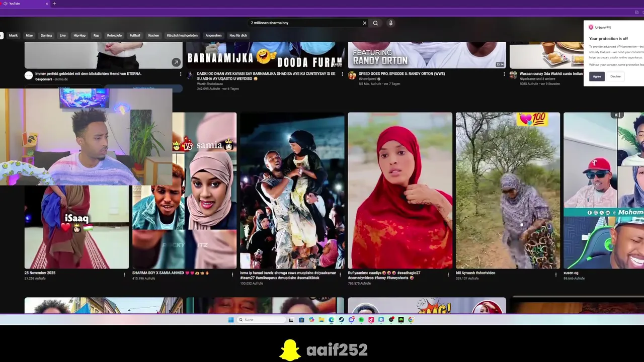Viewport: 644px width, 362px height.
Task: Open the Waxaan cunay 3da Wakhti video title
Action: (551, 74)
